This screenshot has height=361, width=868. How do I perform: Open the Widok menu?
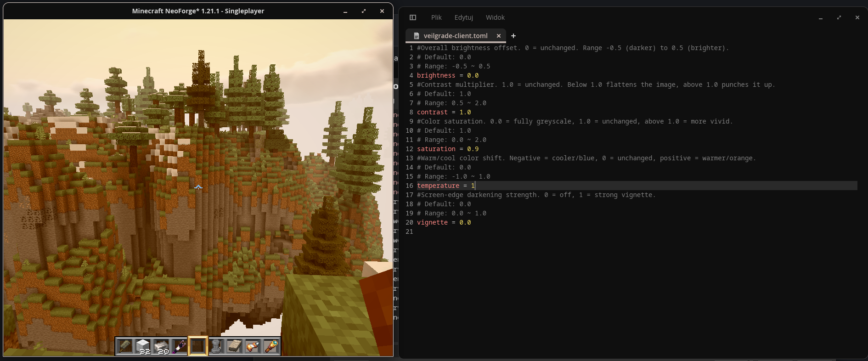[495, 17]
